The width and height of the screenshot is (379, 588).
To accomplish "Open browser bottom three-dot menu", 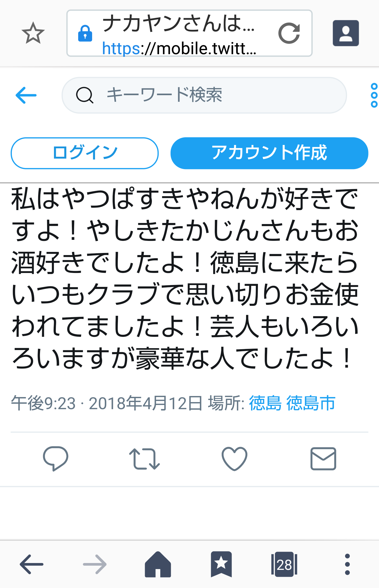I will tap(347, 564).
